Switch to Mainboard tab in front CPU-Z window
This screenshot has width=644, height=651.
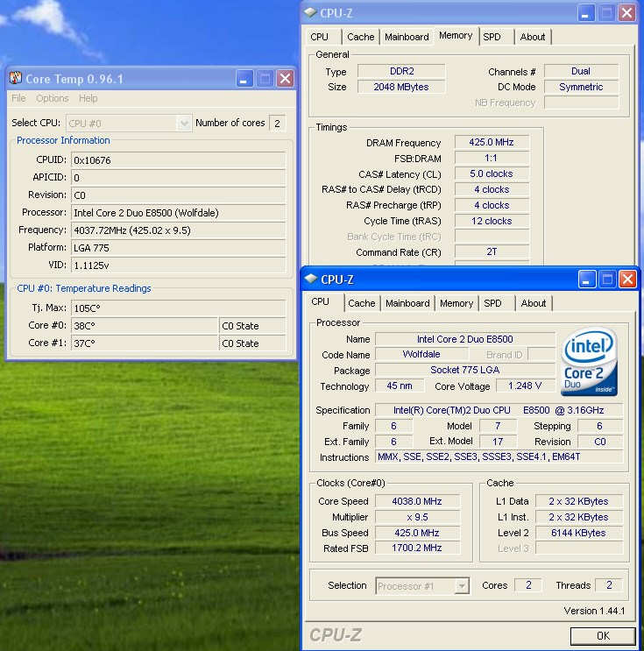click(407, 303)
